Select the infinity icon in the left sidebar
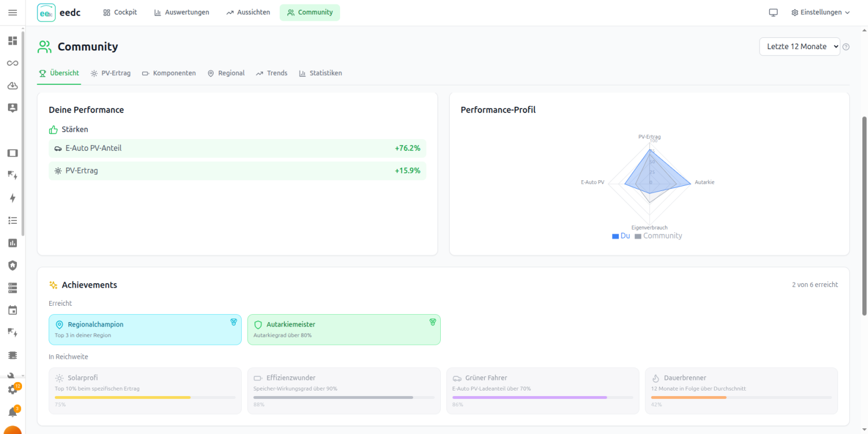 [x=12, y=63]
